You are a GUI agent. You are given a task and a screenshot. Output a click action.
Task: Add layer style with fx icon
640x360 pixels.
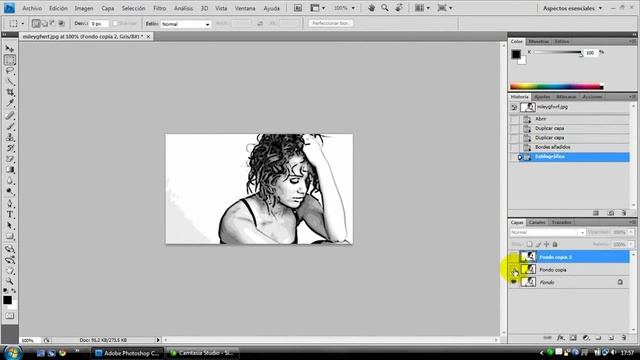point(561,338)
